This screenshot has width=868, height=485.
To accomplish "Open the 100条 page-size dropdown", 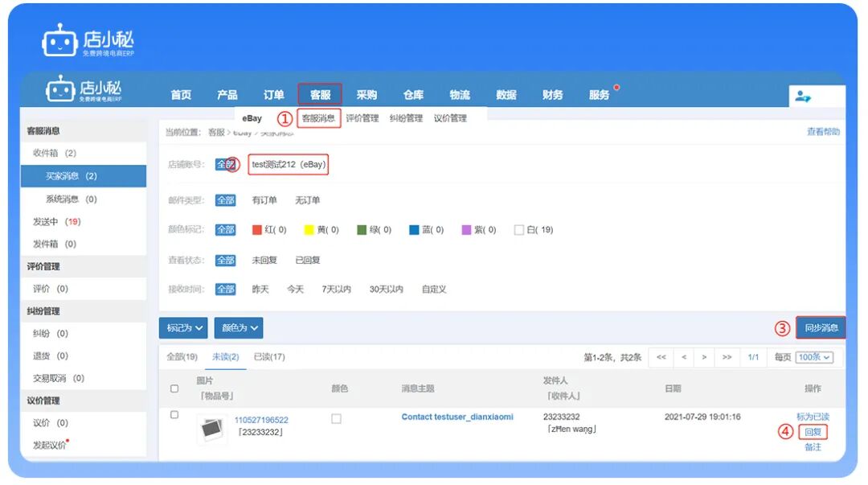I will 814,357.
